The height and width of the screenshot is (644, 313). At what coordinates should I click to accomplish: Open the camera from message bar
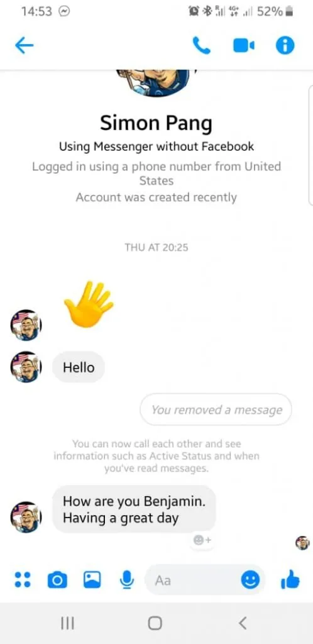[x=57, y=580]
